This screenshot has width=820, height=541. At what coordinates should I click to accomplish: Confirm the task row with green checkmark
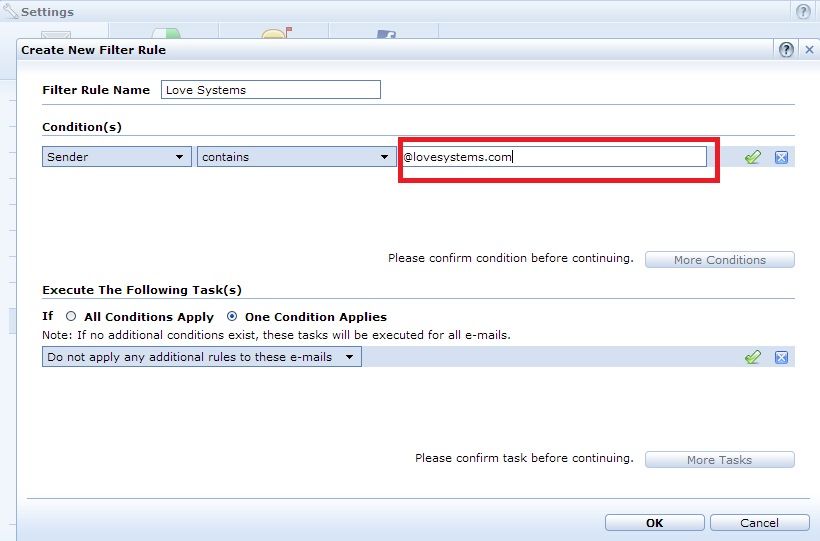(753, 357)
